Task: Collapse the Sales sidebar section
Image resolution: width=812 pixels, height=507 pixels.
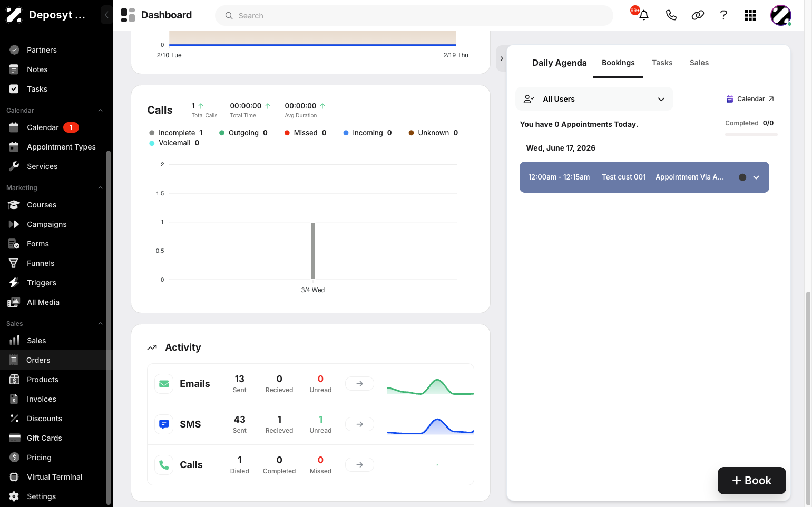Action: tap(101, 324)
